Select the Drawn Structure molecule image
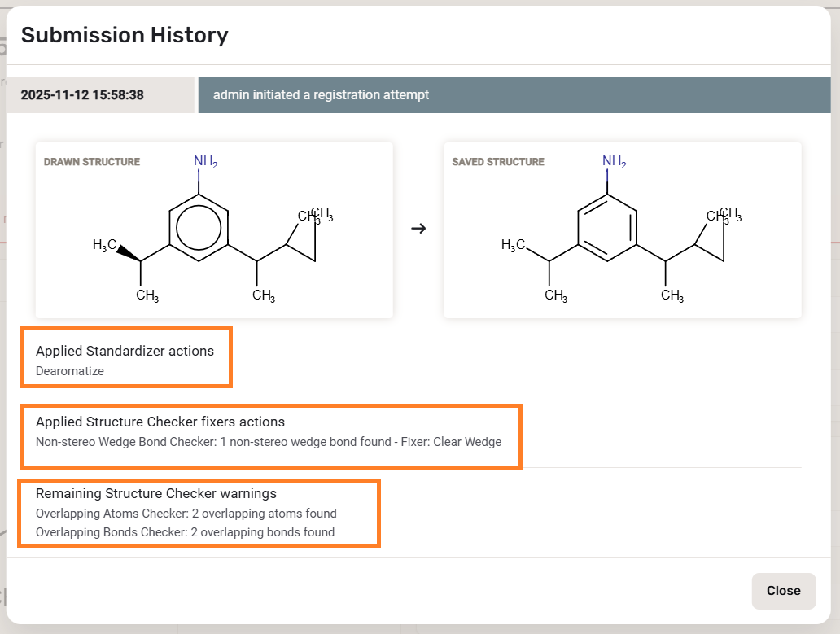This screenshot has width=840, height=634. (214, 230)
